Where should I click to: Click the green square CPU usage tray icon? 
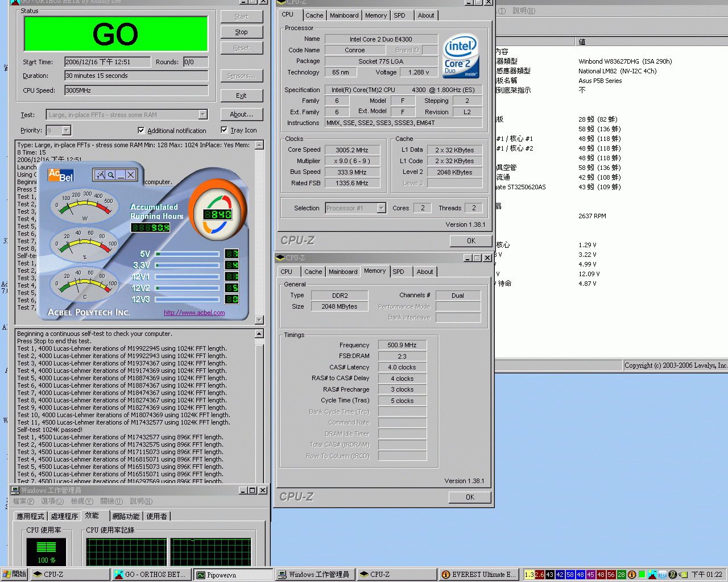642,575
